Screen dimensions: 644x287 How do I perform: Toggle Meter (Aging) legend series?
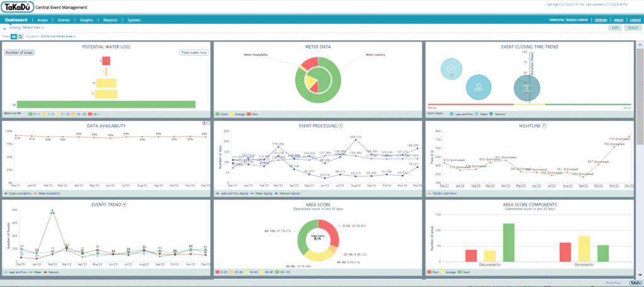(x=262, y=193)
